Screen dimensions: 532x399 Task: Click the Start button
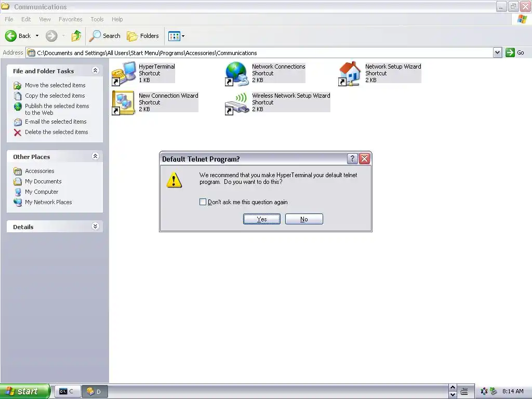(25, 391)
